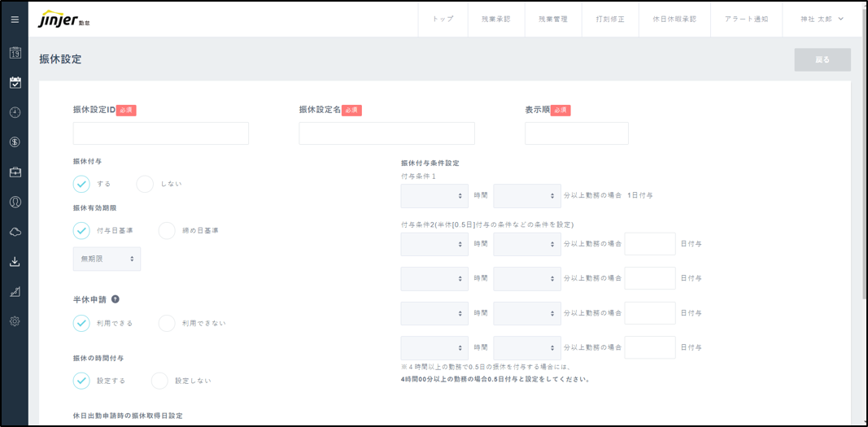Open the briefcase icon in sidebar
This screenshot has width=868, height=427.
15,172
